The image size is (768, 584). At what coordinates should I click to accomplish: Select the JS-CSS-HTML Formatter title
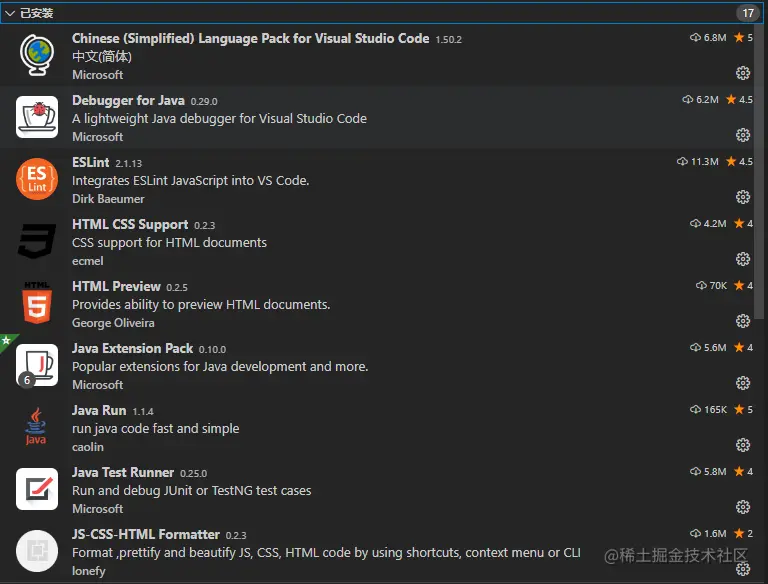[145, 534]
